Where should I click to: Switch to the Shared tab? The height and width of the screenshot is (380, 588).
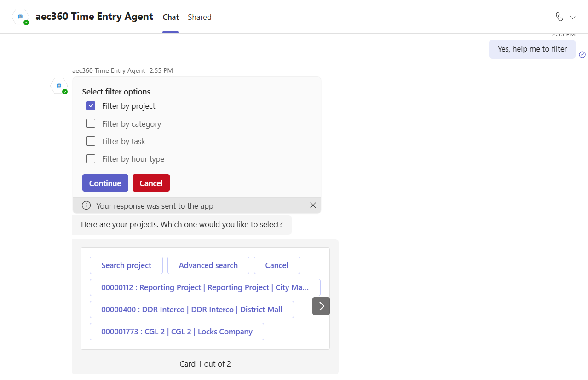(x=200, y=17)
